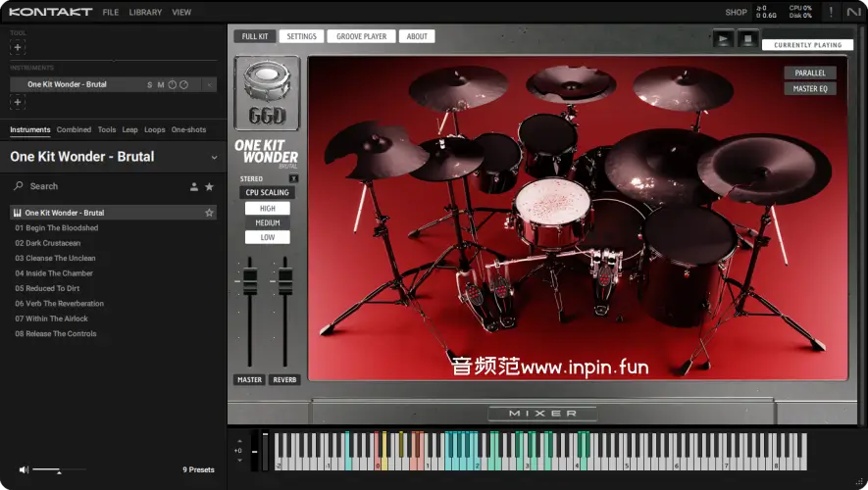This screenshot has width=868, height=490.
Task: Add a new instrument slot
Action: point(18,102)
